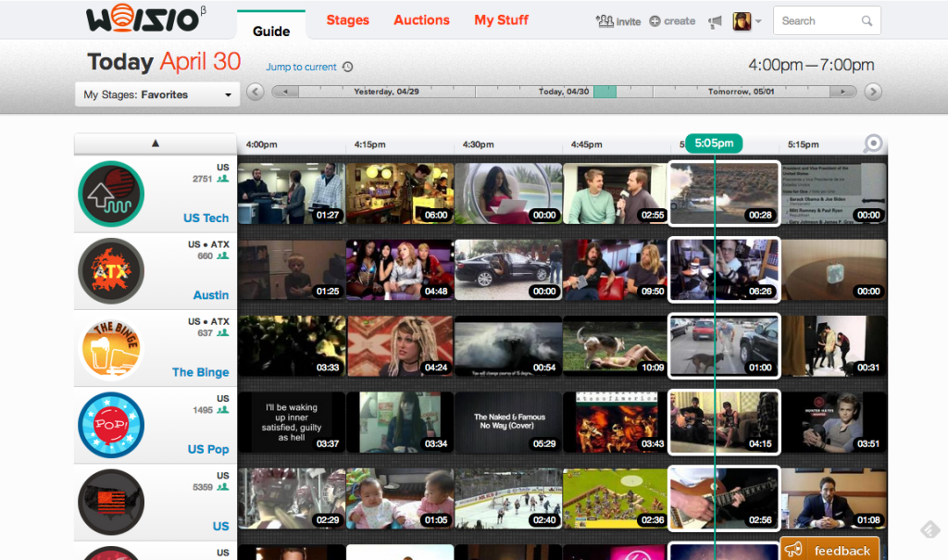Open the announcements megaphone icon
Screen dimensions: 948x560
(715, 21)
